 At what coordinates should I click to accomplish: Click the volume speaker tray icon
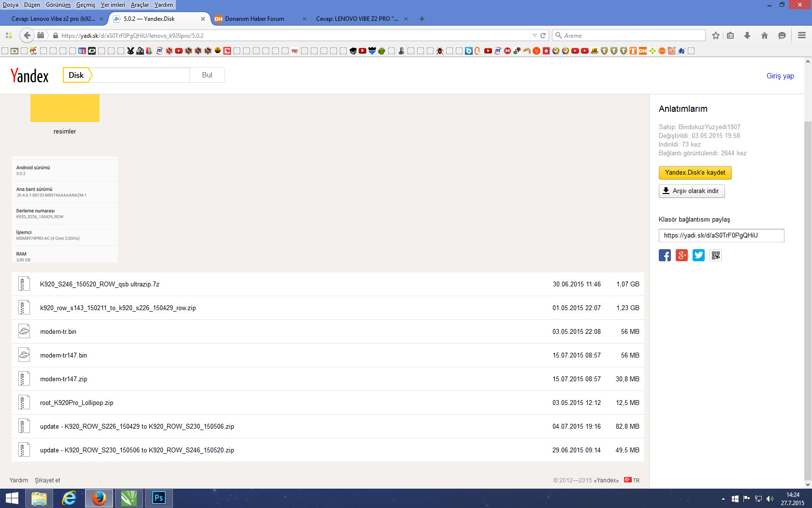pos(770,499)
